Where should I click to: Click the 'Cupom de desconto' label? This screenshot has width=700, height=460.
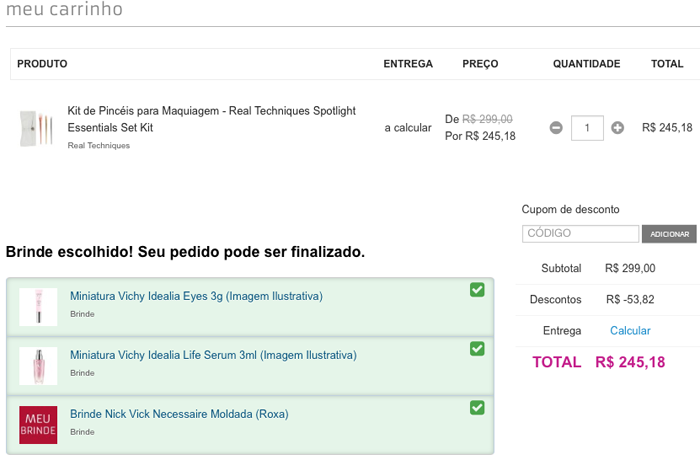[570, 209]
